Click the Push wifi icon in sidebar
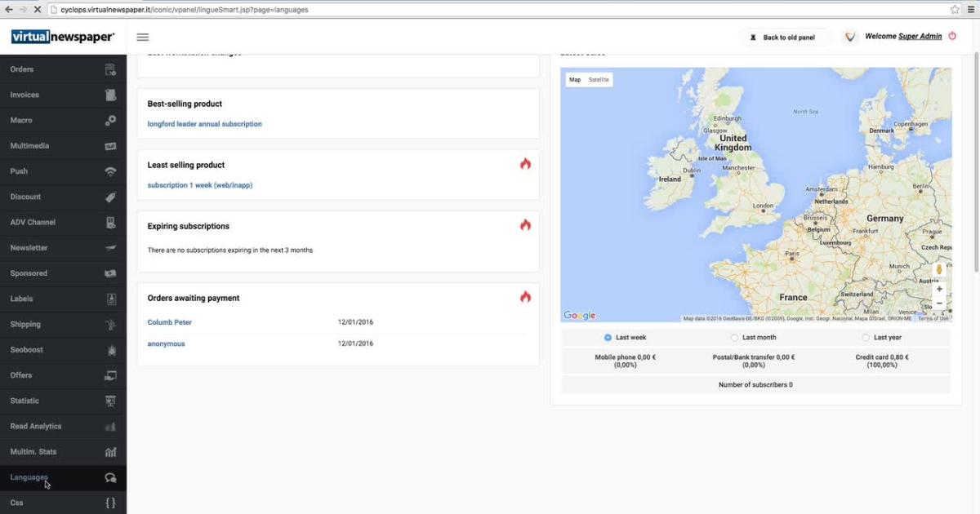Image resolution: width=980 pixels, height=514 pixels. tap(110, 171)
